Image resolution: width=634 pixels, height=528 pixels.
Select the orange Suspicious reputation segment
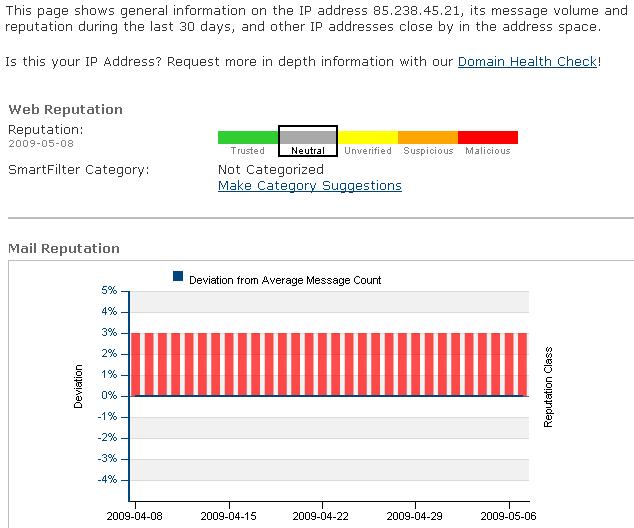pos(428,137)
